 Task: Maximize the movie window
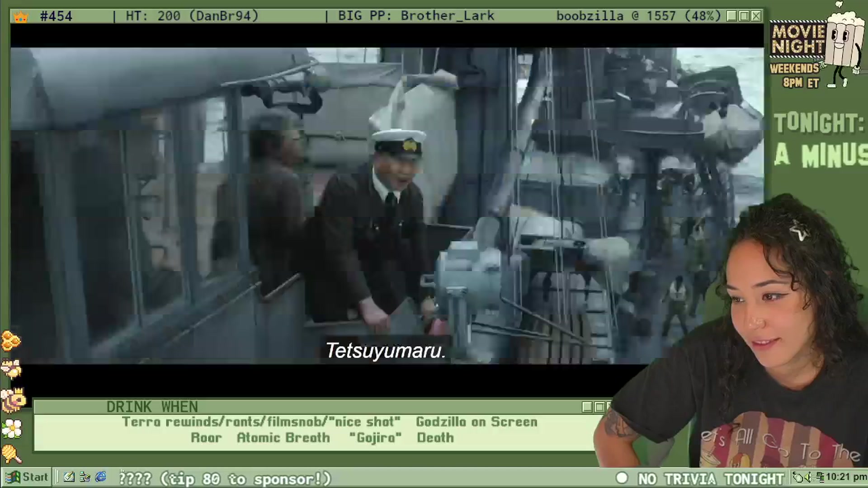pos(744,16)
